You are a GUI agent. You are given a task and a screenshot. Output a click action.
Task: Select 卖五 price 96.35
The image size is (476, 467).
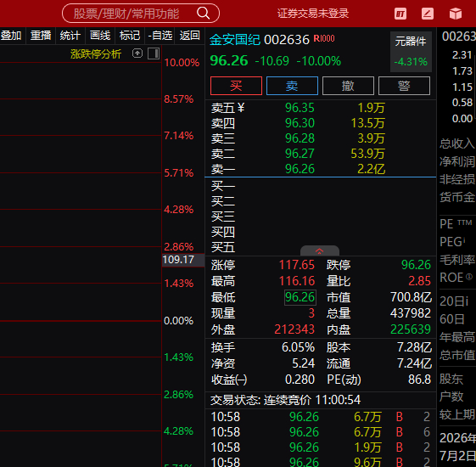pyautogui.click(x=300, y=108)
